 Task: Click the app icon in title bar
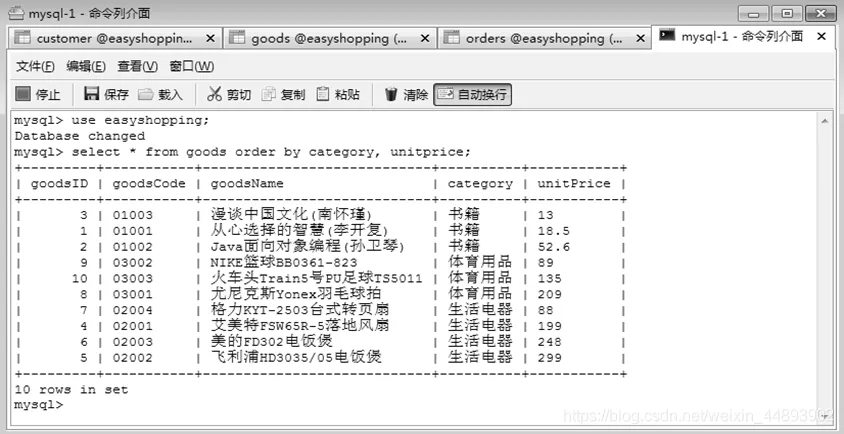17,12
